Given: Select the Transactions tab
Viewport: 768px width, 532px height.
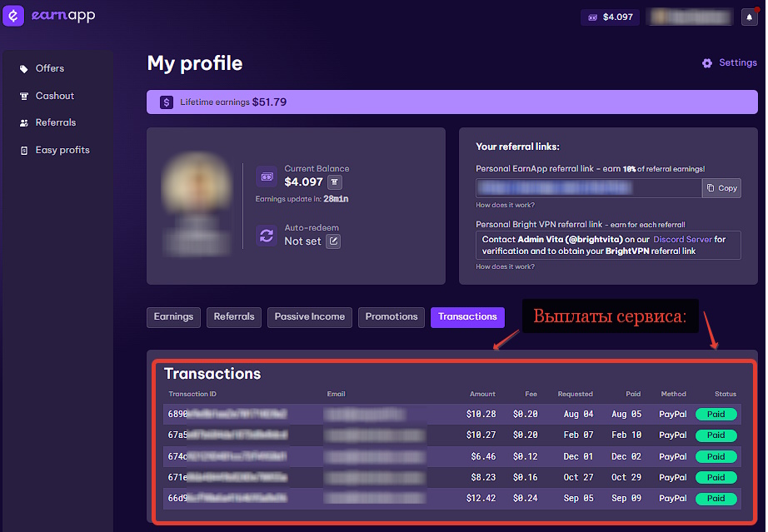Looking at the screenshot, I should coord(468,317).
